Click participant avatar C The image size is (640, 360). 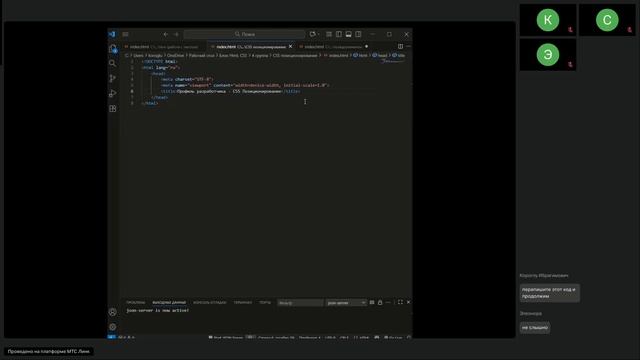tap(607, 20)
